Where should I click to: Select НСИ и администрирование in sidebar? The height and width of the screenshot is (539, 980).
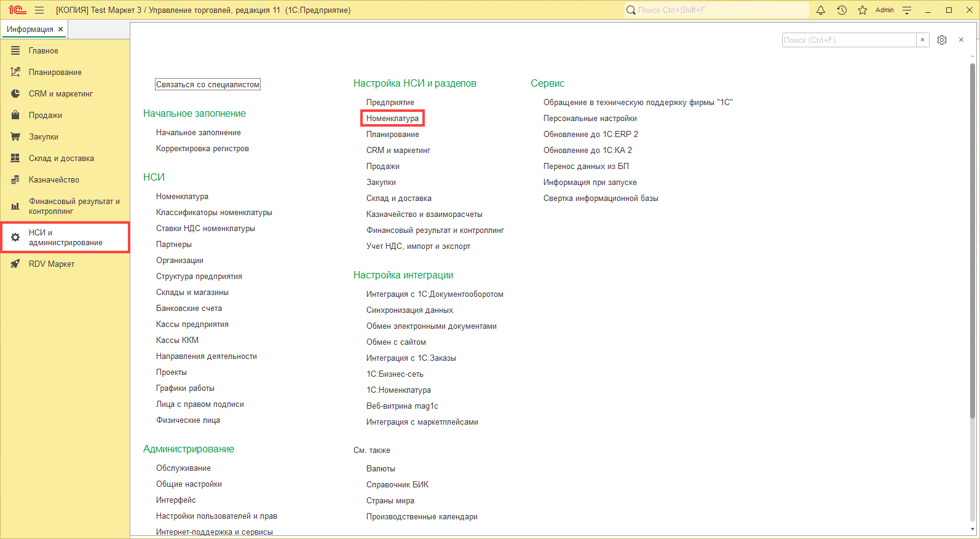[x=65, y=237]
